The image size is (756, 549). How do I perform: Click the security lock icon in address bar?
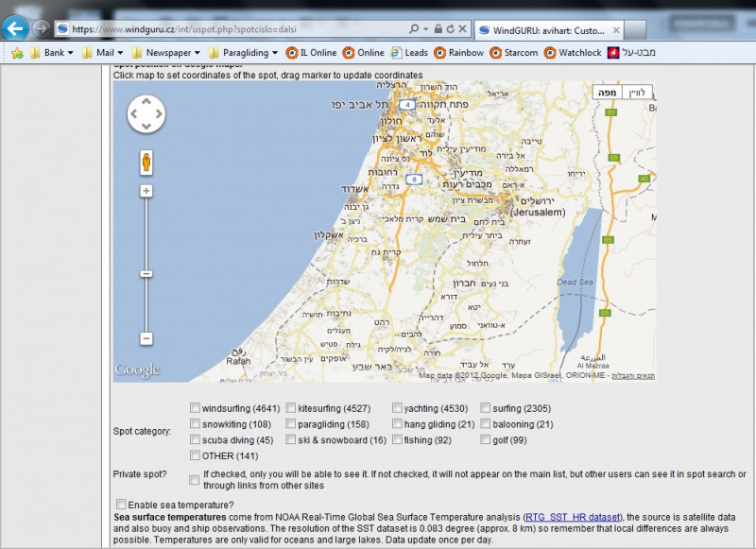click(x=438, y=29)
